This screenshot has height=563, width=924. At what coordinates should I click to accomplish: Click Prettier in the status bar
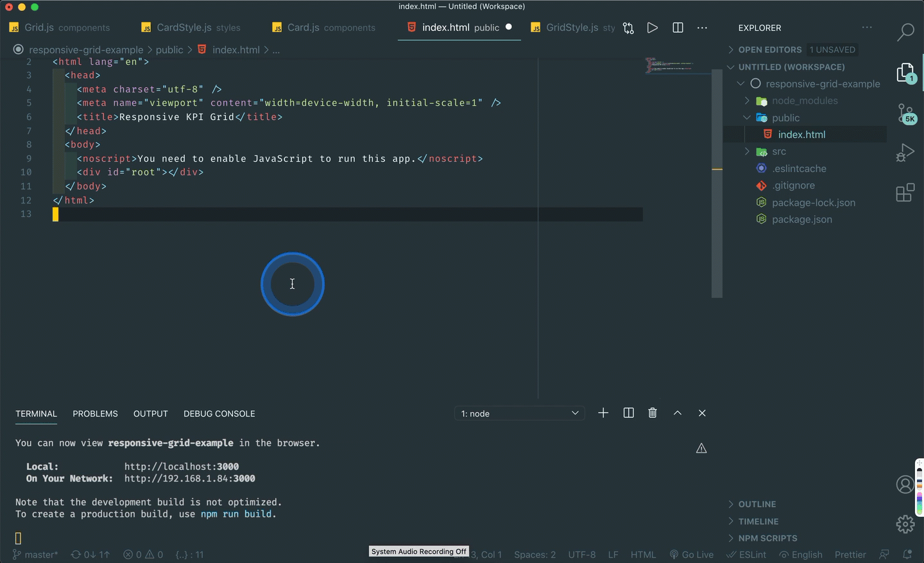click(x=850, y=554)
